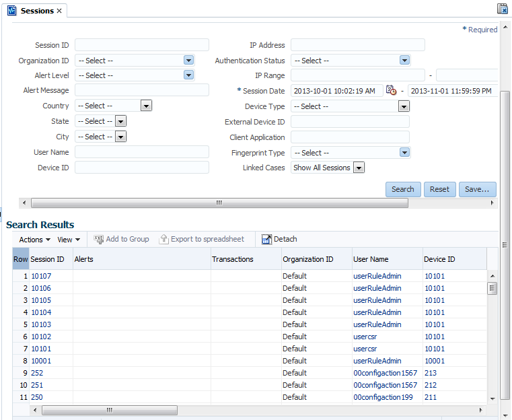Open the Fingerprint Type dropdown

404,153
